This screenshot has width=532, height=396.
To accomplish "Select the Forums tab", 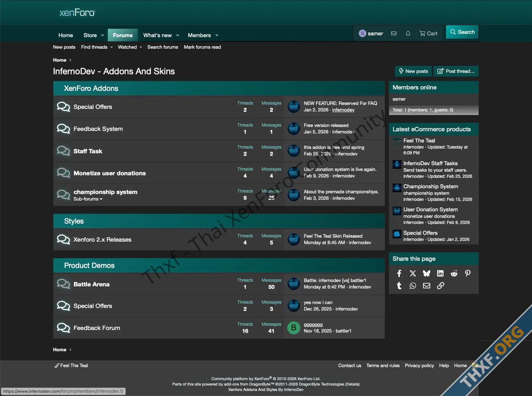I will 123,35.
